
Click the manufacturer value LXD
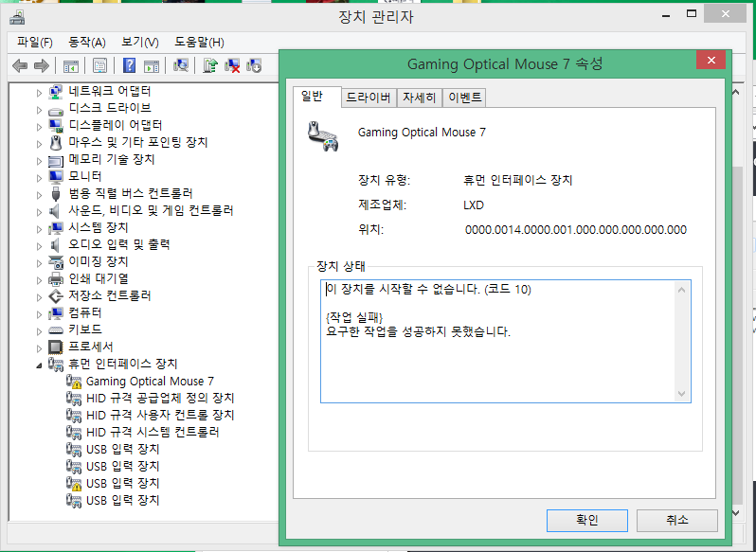474,205
